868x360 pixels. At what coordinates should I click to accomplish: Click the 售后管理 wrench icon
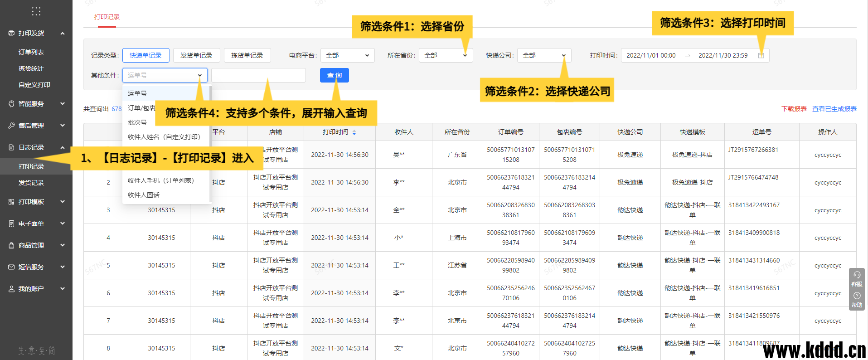(x=11, y=126)
